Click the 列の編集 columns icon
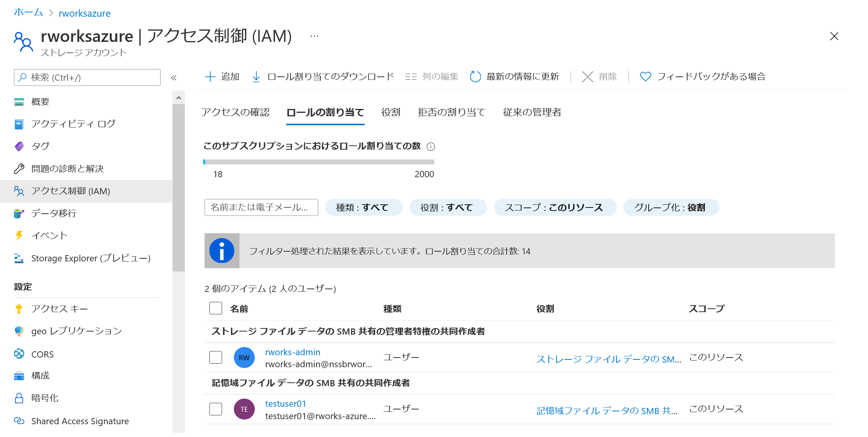Image resolution: width=868 pixels, height=437 pixels. tap(411, 77)
